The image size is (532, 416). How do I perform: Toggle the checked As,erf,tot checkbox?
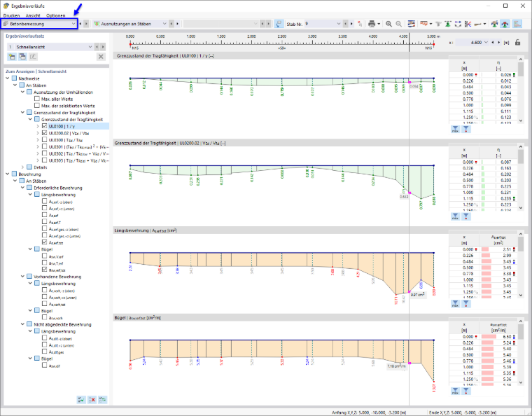tap(44, 242)
